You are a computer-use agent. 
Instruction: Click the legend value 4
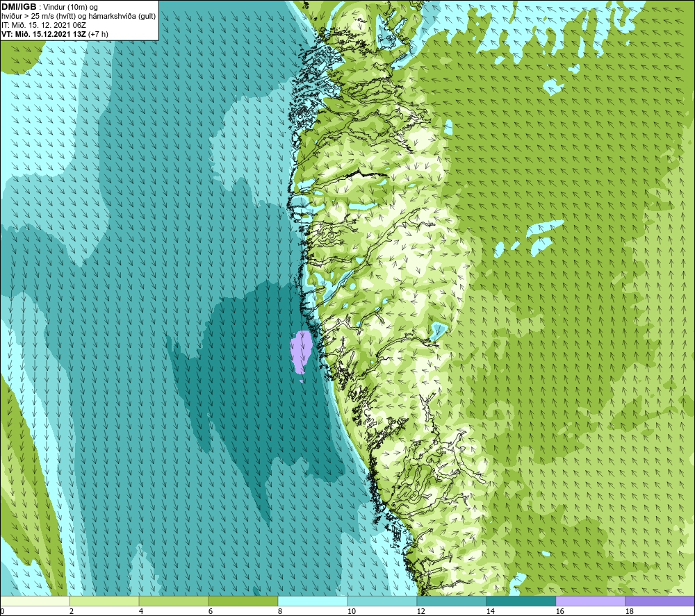141,611
